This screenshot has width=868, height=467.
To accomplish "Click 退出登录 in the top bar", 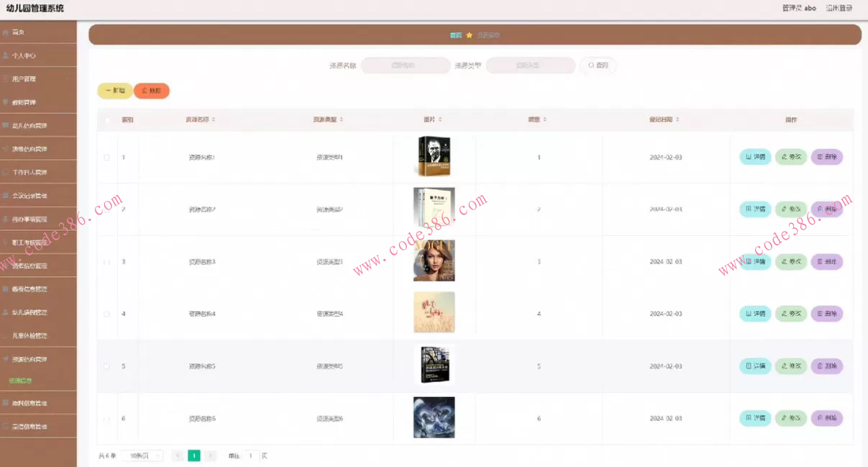I will (839, 8).
